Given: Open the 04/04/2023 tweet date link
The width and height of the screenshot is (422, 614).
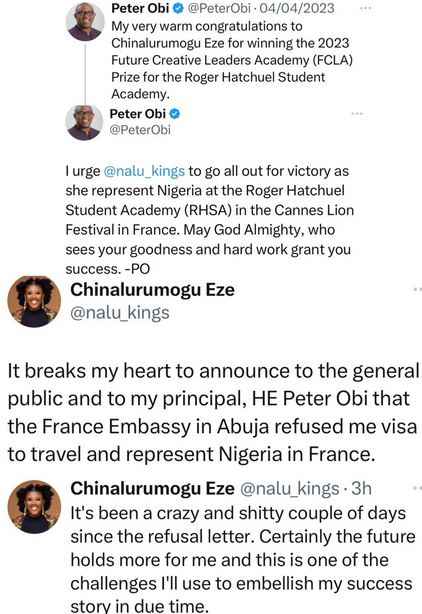Looking at the screenshot, I should (x=297, y=8).
